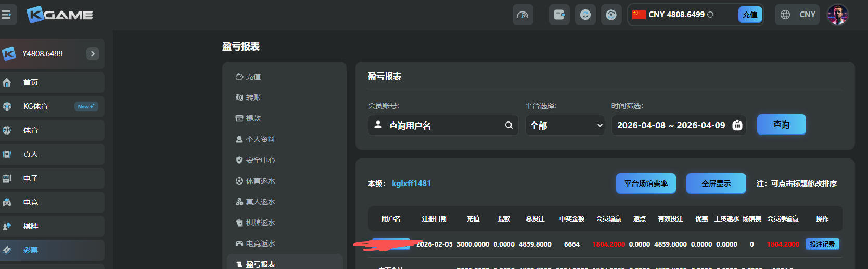Open the 平台选择 dropdown showing 全部
This screenshot has height=269, width=868.
point(565,125)
